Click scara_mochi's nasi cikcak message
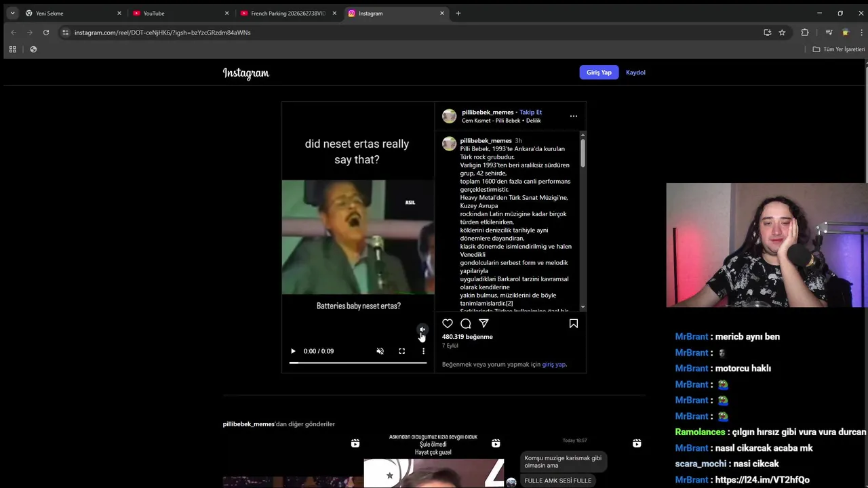868x488 pixels. click(x=727, y=464)
